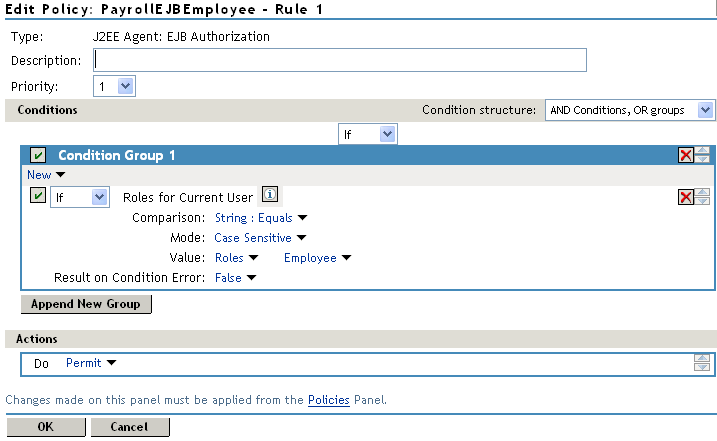This screenshot has width=717, height=441.
Task: Delete the Roles for Current User condition
Action: [x=686, y=197]
